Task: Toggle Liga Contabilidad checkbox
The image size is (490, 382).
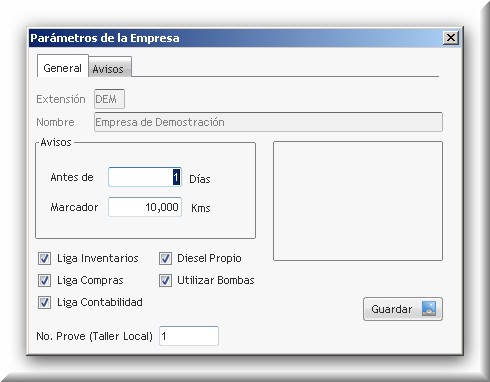Action: 44,302
